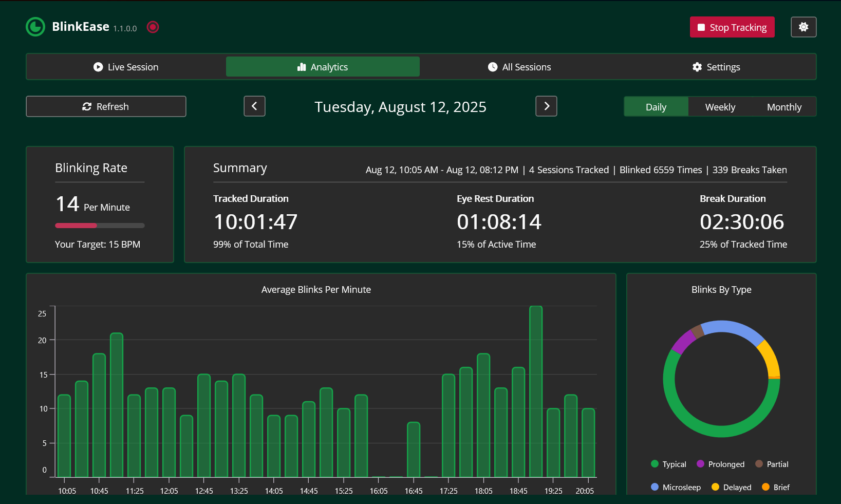Click the purple Prolonged donut segment
The image size is (841, 504).
[683, 342]
